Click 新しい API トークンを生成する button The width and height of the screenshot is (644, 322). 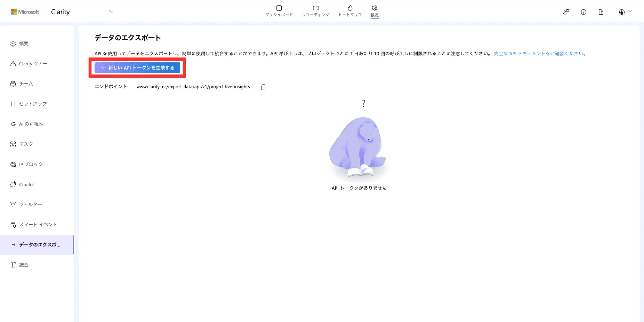point(137,68)
